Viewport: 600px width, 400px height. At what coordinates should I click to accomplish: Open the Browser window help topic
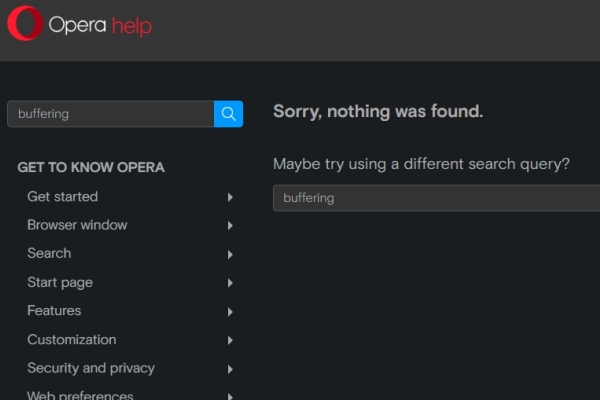tap(77, 225)
